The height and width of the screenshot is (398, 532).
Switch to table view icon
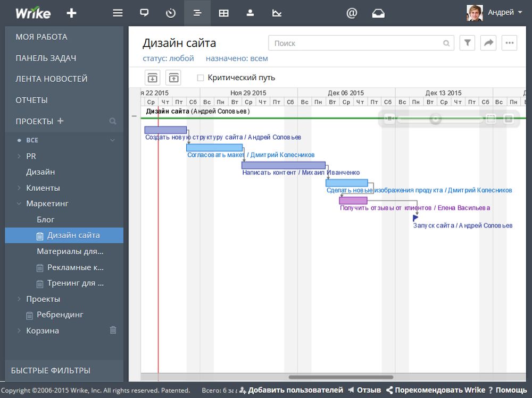224,13
